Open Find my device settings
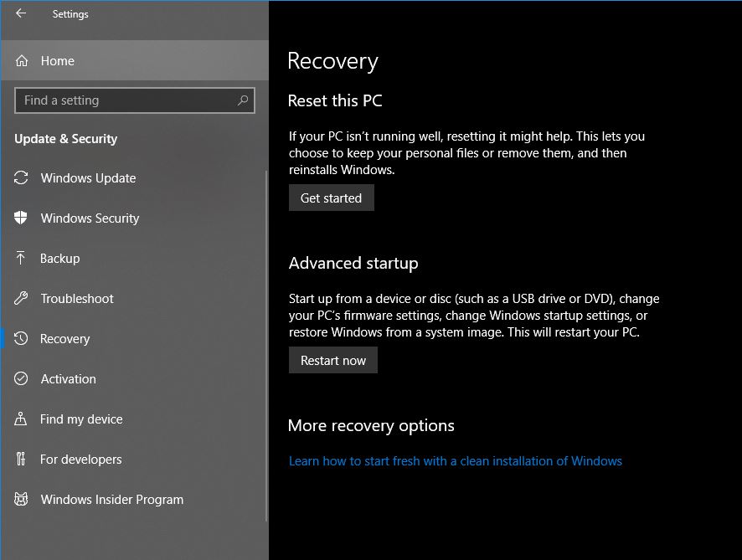The width and height of the screenshot is (742, 560). pos(134,419)
